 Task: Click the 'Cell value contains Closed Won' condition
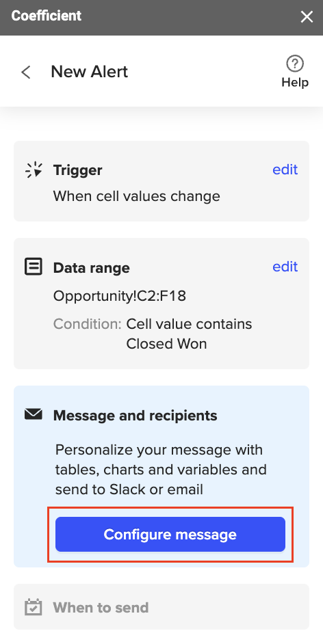point(189,334)
